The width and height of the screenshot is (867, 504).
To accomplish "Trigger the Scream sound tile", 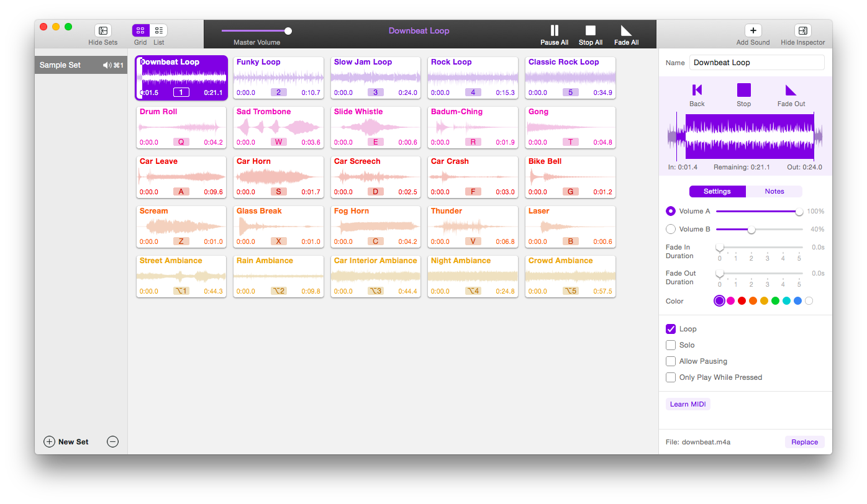I will (181, 227).
